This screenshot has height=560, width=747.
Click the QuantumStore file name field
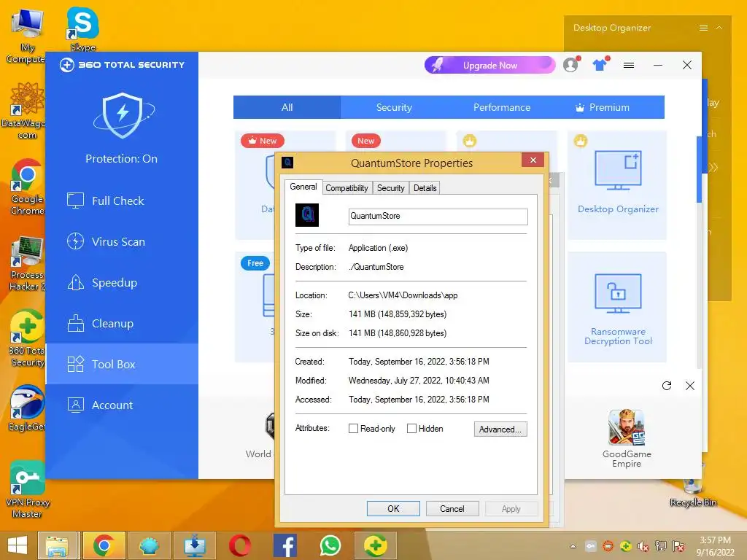tap(438, 216)
